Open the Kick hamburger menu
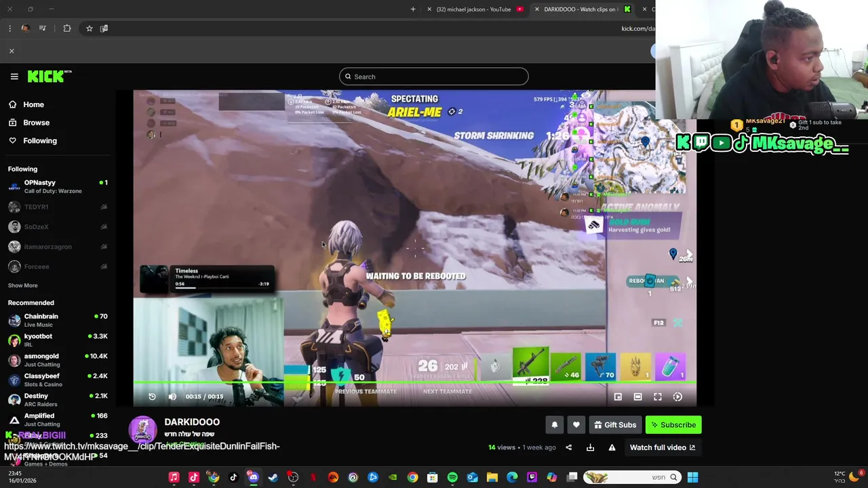 (14, 77)
